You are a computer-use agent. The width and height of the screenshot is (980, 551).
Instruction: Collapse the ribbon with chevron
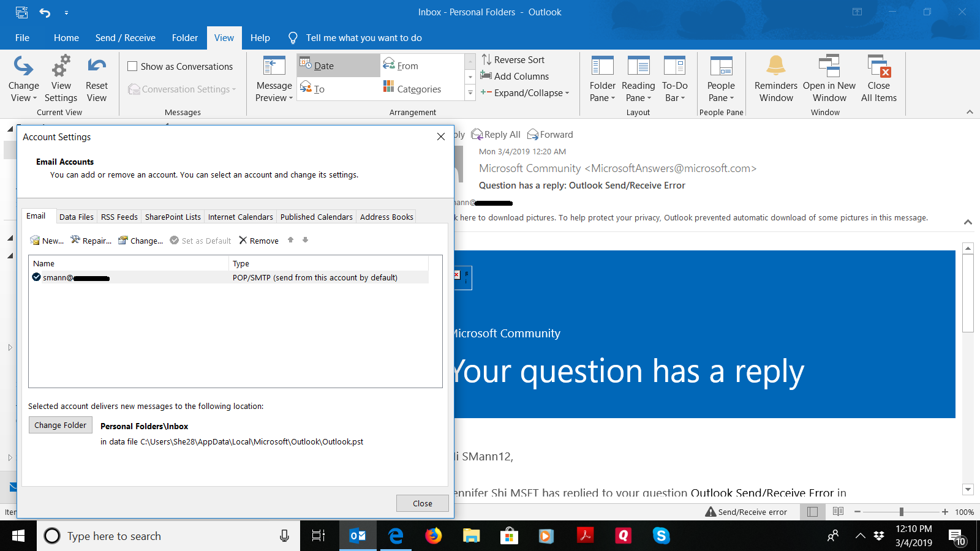[970, 112]
